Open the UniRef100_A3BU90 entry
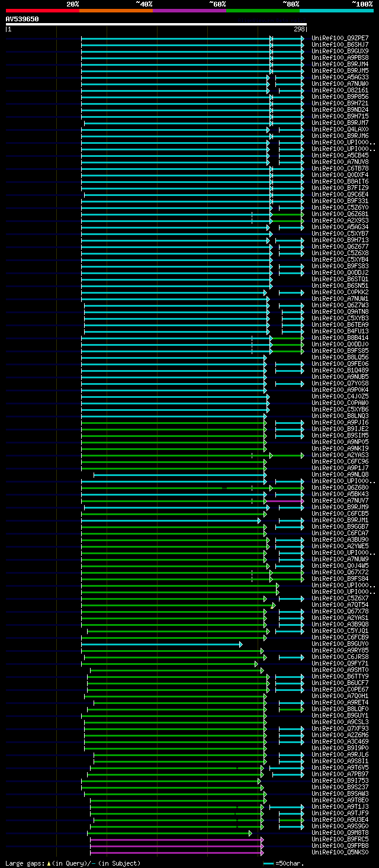Screen dimensions: 379x868 (x=340, y=539)
